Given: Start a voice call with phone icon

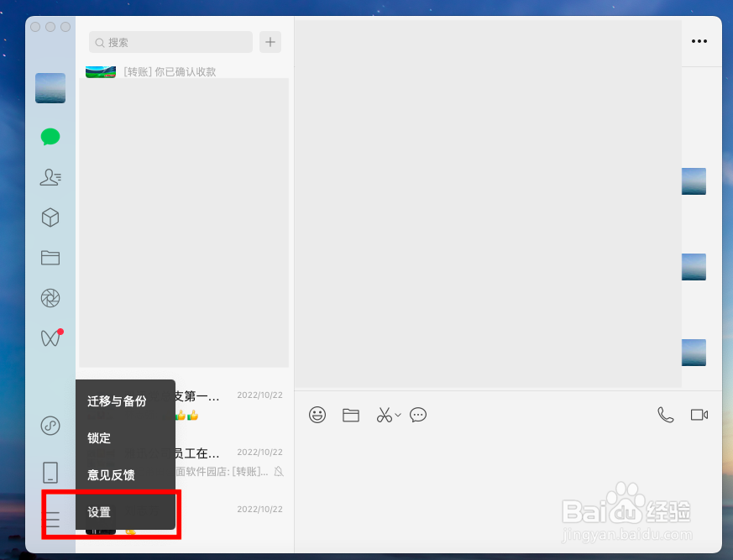Looking at the screenshot, I should coord(666,414).
